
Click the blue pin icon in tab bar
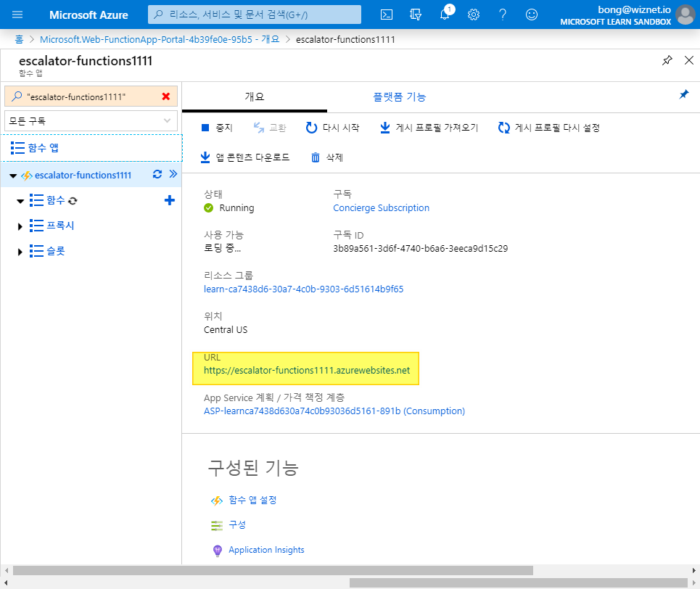click(684, 94)
